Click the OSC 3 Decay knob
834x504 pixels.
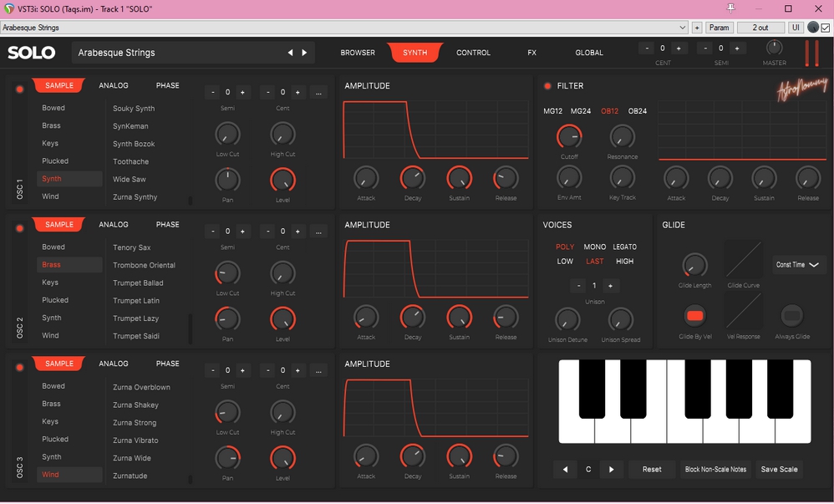tap(412, 456)
